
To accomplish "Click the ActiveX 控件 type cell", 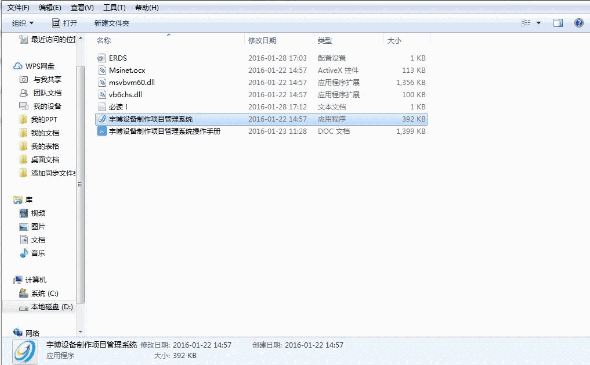I will (338, 70).
